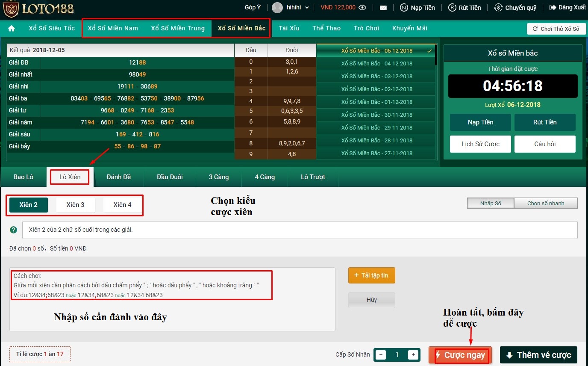The width and height of the screenshot is (588, 366).
Task: Click the number entry text area
Action: (x=172, y=299)
